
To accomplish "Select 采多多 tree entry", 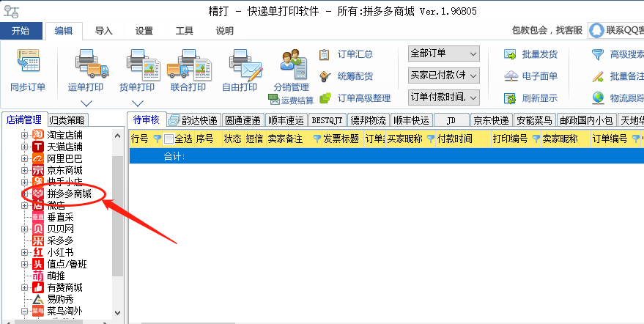I will click(x=60, y=240).
